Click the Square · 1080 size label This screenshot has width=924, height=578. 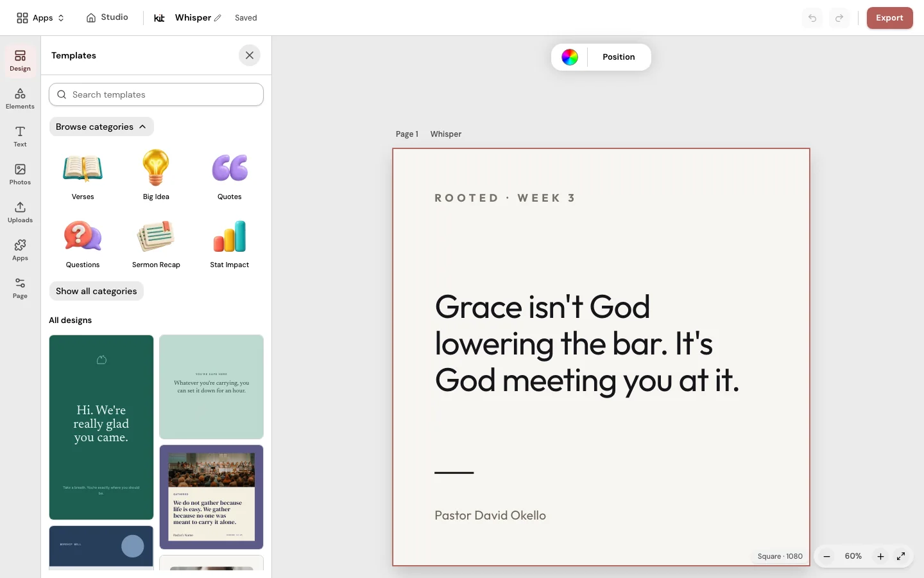(780, 556)
